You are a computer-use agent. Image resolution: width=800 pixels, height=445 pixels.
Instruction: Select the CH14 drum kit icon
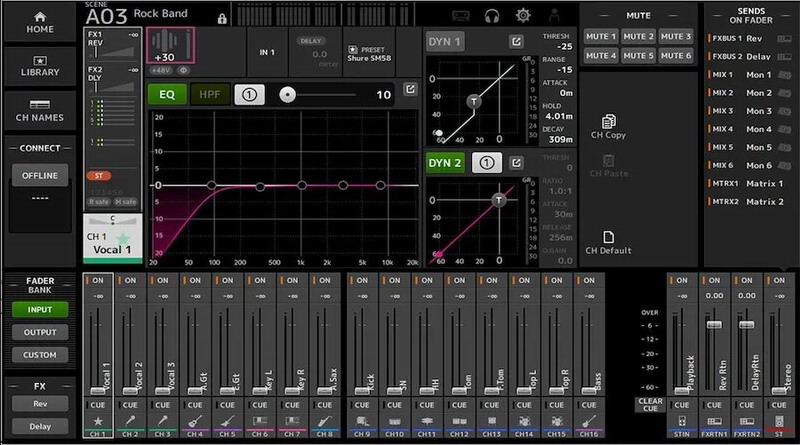(524, 422)
